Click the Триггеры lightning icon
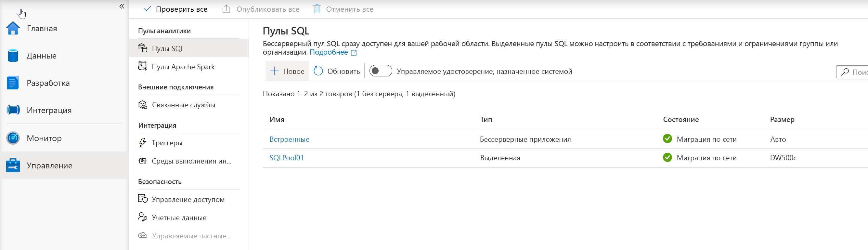Image resolution: width=868 pixels, height=250 pixels. tap(143, 142)
